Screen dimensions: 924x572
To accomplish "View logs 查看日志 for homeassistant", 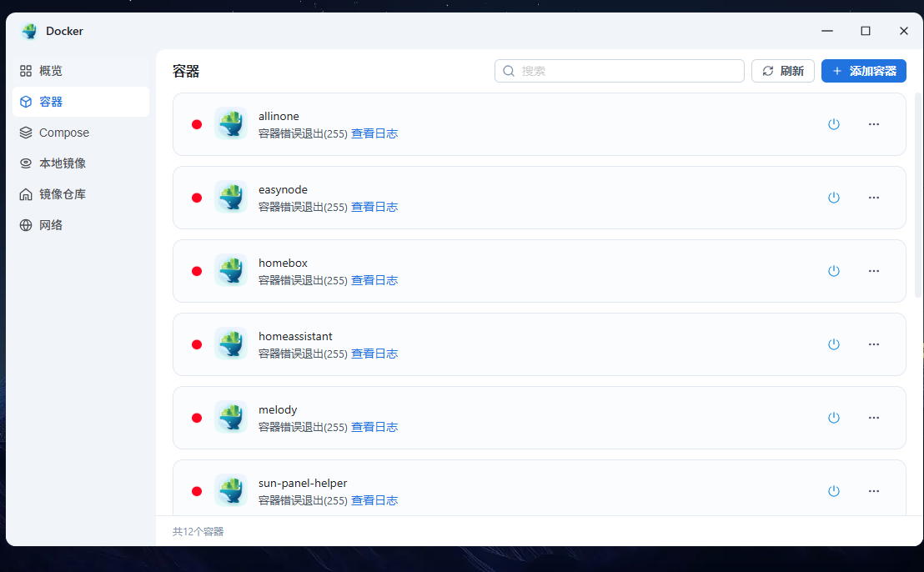I will coord(374,354).
